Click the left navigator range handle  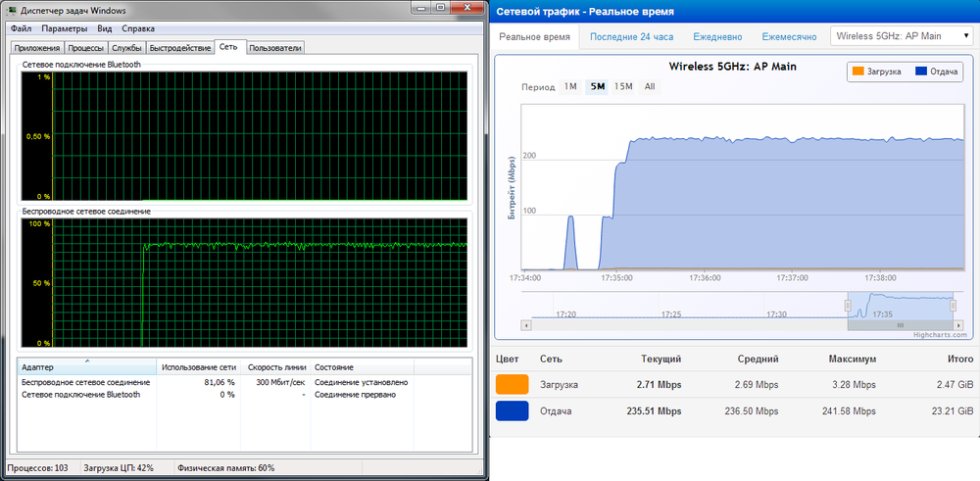click(x=848, y=306)
